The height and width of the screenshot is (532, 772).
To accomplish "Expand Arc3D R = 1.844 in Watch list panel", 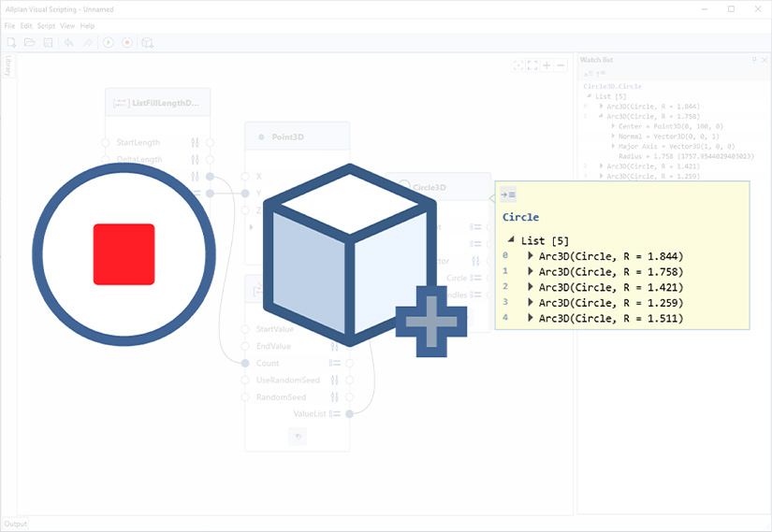I will coord(601,107).
